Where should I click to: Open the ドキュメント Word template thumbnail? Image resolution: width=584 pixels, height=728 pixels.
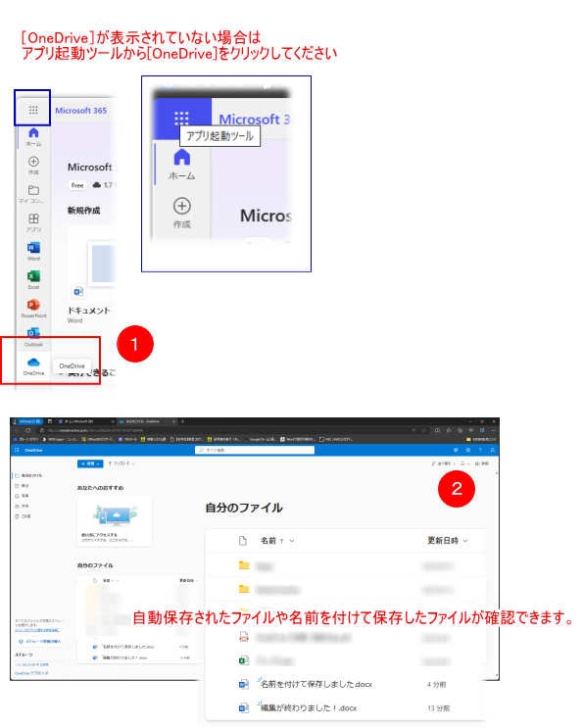[x=100, y=264]
